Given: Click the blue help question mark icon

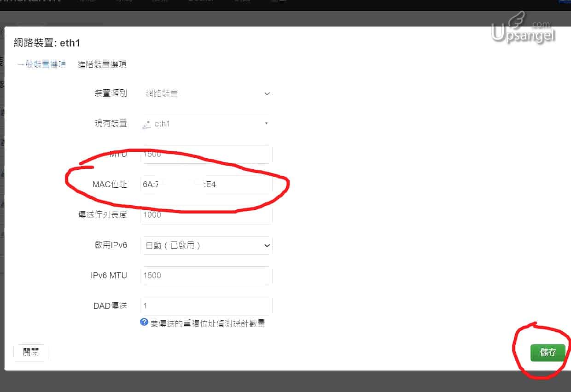Looking at the screenshot, I should (x=144, y=322).
